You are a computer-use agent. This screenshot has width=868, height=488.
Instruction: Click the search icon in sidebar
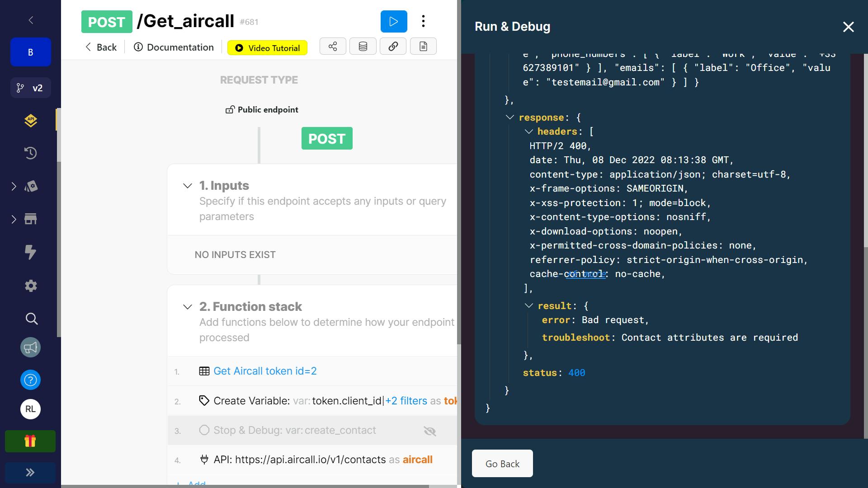click(x=31, y=319)
